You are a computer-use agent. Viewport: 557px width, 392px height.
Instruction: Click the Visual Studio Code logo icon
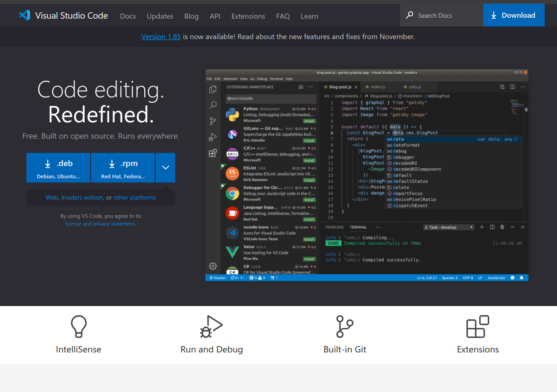(x=25, y=15)
